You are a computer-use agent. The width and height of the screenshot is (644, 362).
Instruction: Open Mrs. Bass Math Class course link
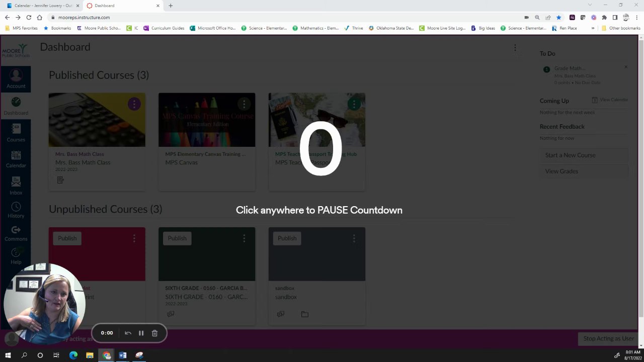click(79, 154)
